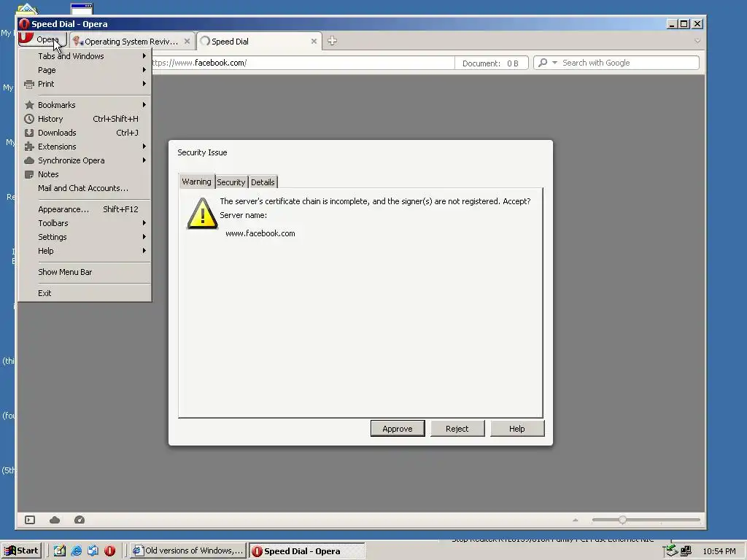The height and width of the screenshot is (560, 747).
Task: Expand the Toolbars submenu arrow
Action: pos(144,223)
